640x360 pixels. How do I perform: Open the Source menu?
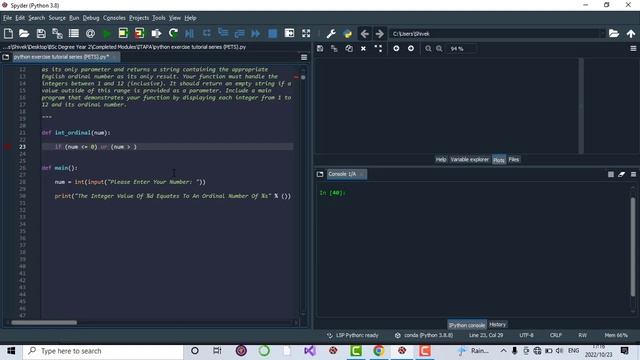click(57, 18)
